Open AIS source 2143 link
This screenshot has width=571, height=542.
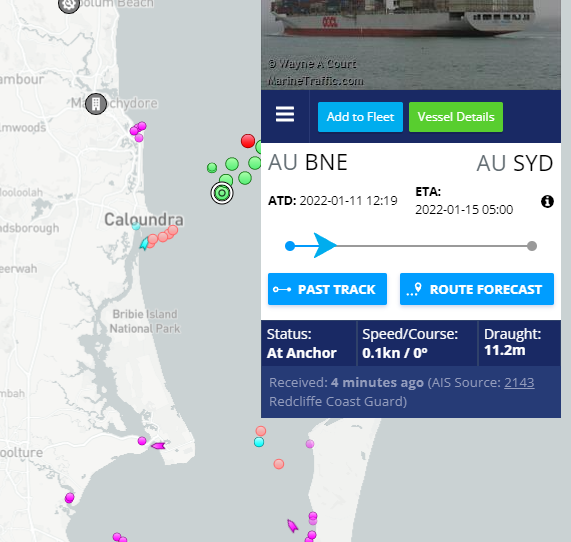[x=519, y=382]
